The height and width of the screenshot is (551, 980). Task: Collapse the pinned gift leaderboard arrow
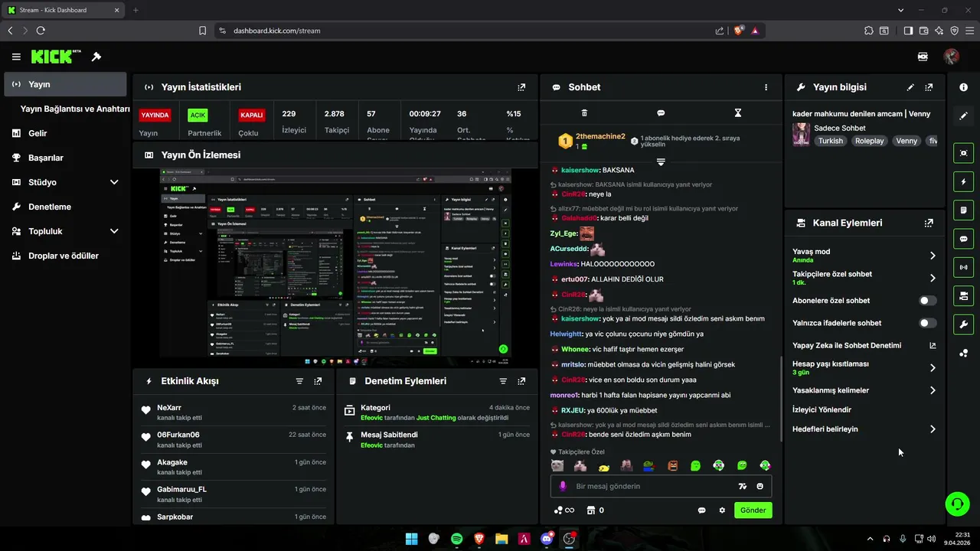661,162
